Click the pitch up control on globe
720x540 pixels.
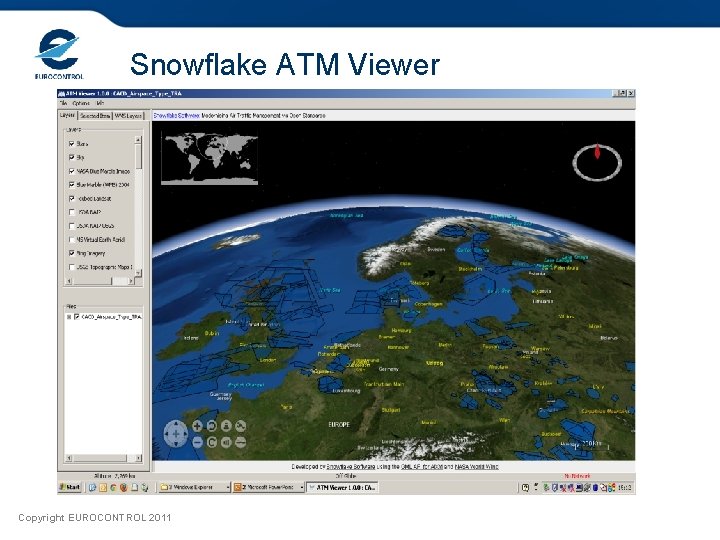[226, 426]
